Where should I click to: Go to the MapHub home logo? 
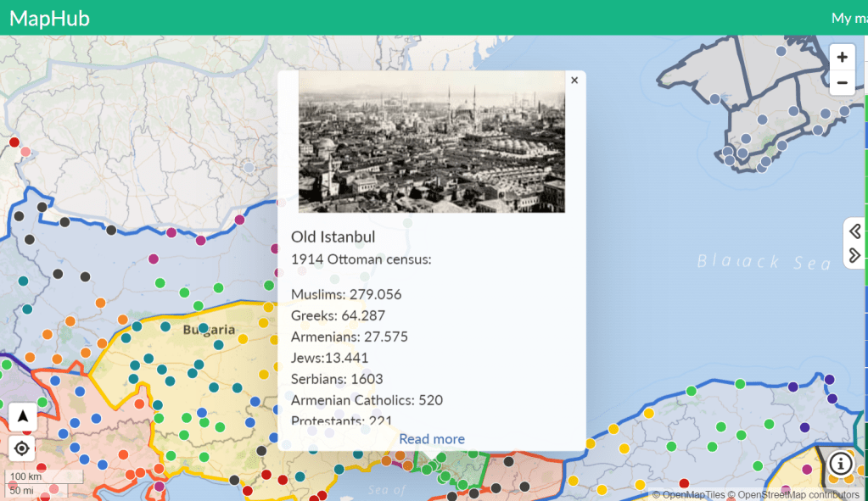(49, 18)
